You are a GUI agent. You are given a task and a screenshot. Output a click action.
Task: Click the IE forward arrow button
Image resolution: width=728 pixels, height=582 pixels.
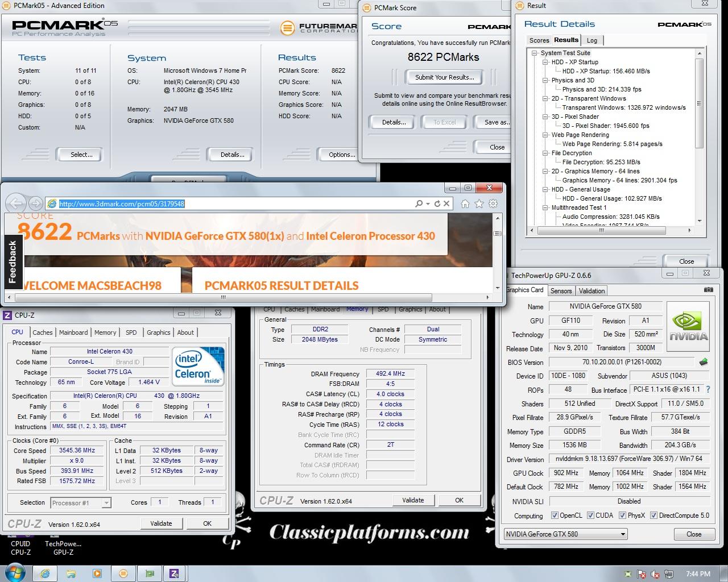pos(35,203)
